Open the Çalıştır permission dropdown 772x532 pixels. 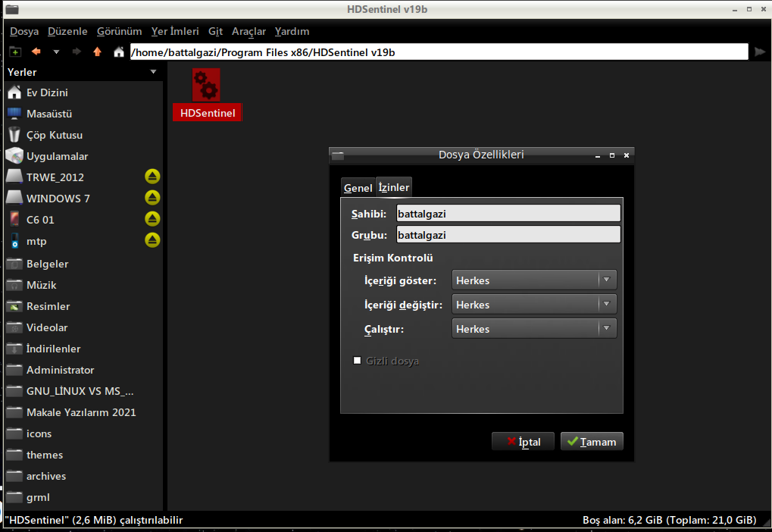pyautogui.click(x=534, y=328)
